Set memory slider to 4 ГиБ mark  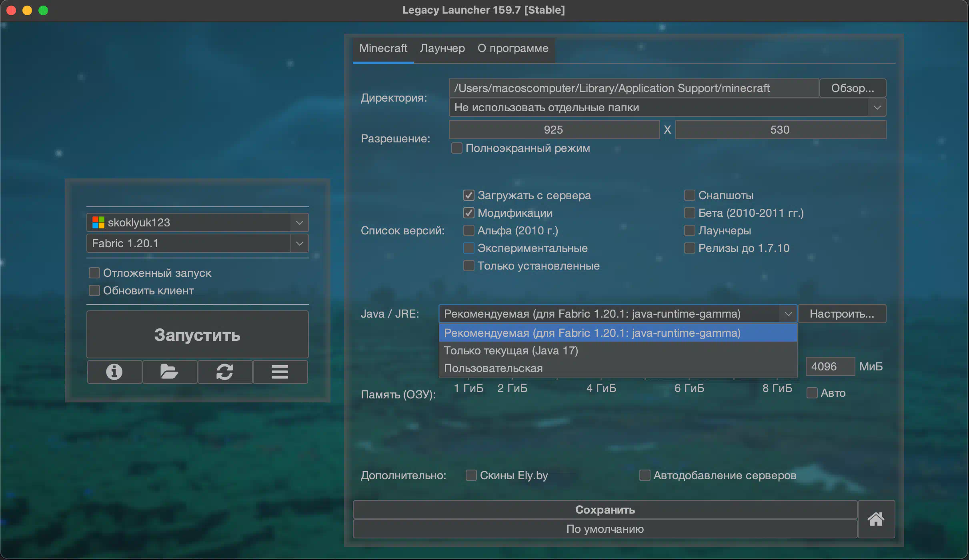point(601,388)
